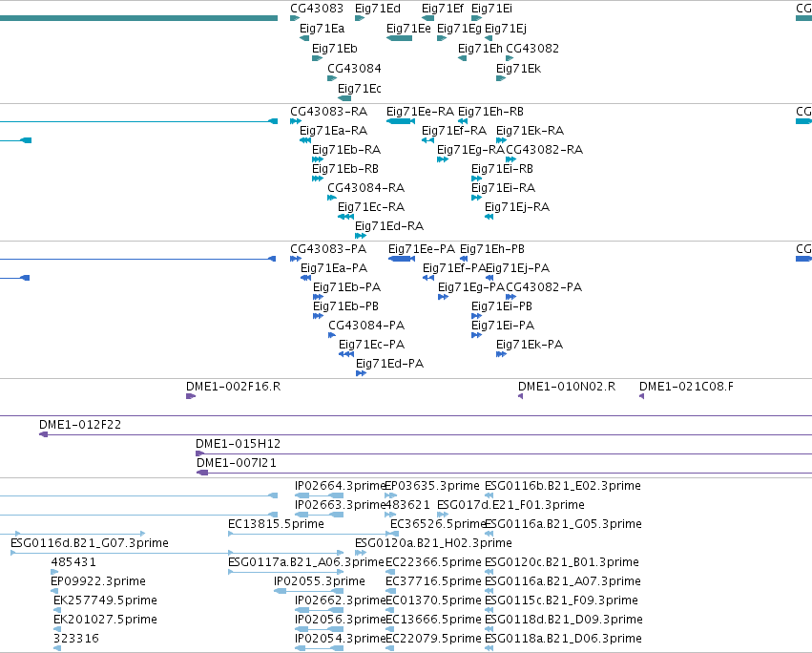Open the Eig71Ee gene feature label
This screenshot has width=812, height=653.
(408, 29)
